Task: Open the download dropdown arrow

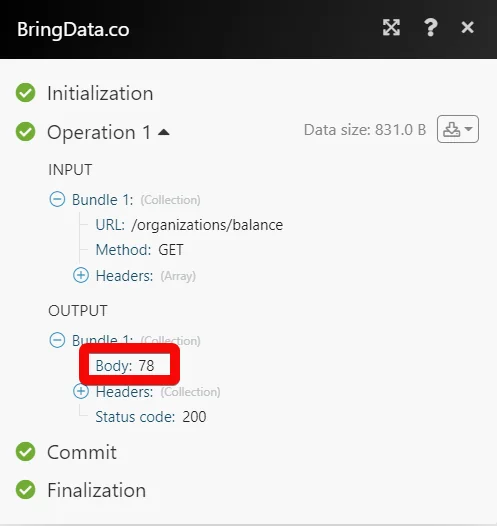Action: click(468, 129)
